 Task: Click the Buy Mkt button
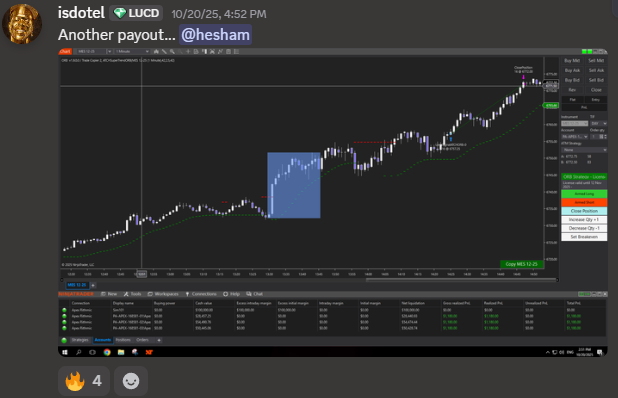[x=572, y=61]
